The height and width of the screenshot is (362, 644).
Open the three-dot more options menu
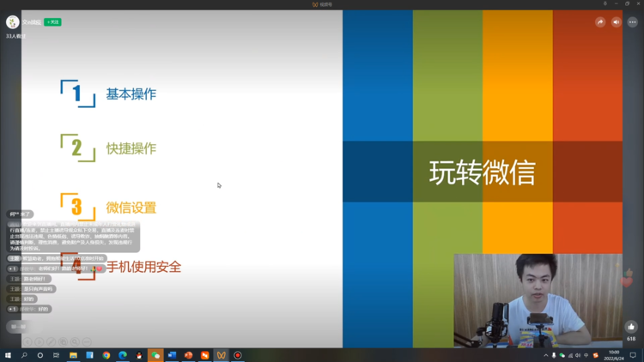632,22
